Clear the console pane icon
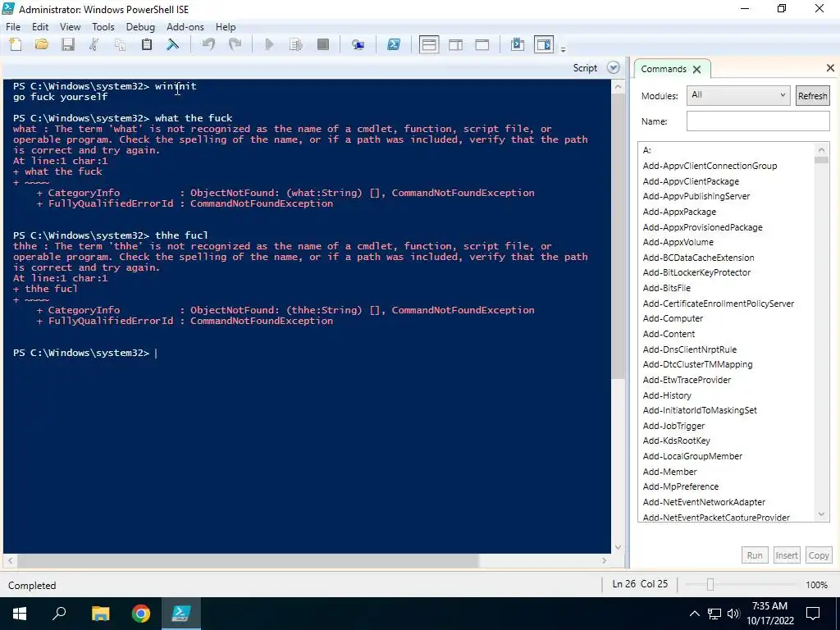The width and height of the screenshot is (840, 630). click(172, 44)
